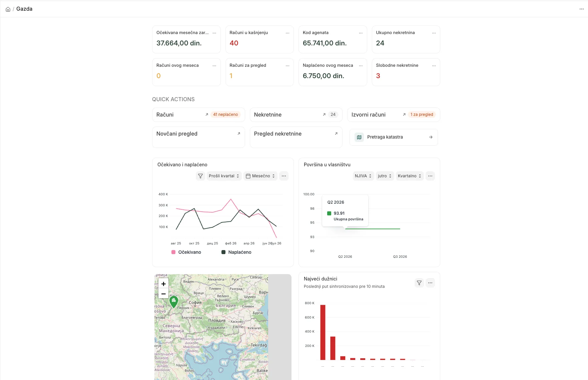Expand the Mesečno interval dropdown
This screenshot has width=588, height=380.
coord(260,176)
